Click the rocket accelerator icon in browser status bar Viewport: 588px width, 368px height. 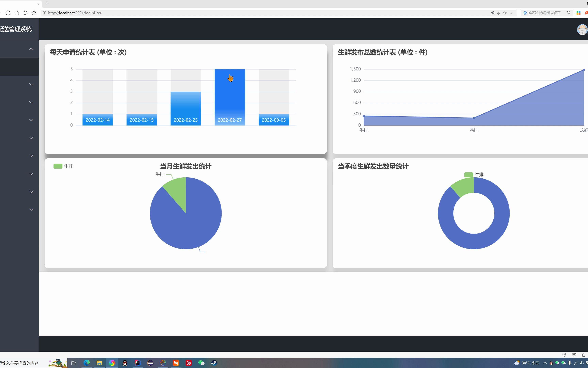click(564, 355)
